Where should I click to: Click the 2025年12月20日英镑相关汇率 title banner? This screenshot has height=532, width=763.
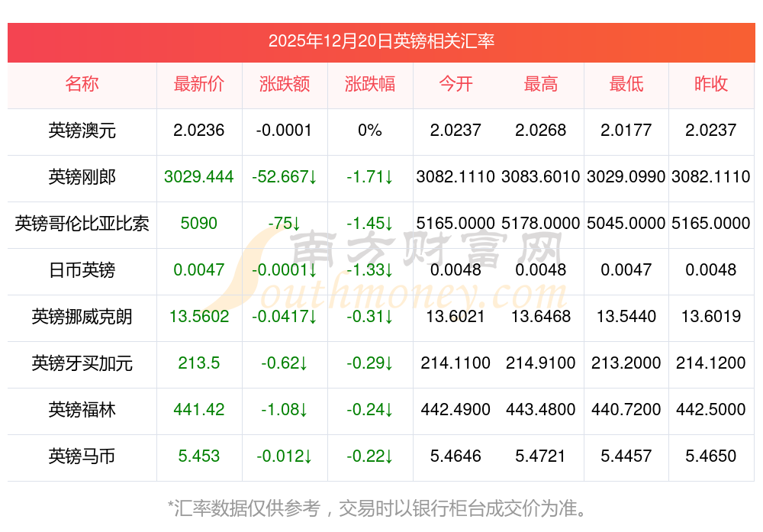(x=381, y=41)
